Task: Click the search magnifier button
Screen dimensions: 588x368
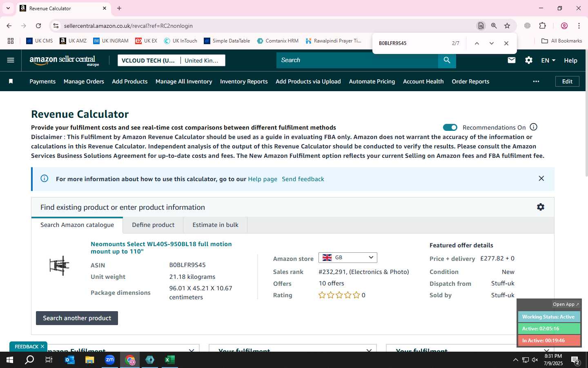Action: (x=447, y=60)
